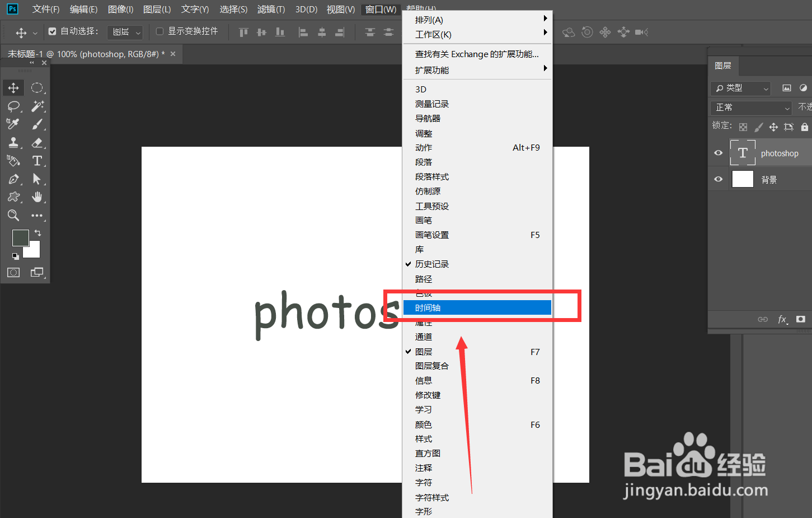Select the Paint Bucket tool
The height and width of the screenshot is (518, 812).
[x=13, y=161]
